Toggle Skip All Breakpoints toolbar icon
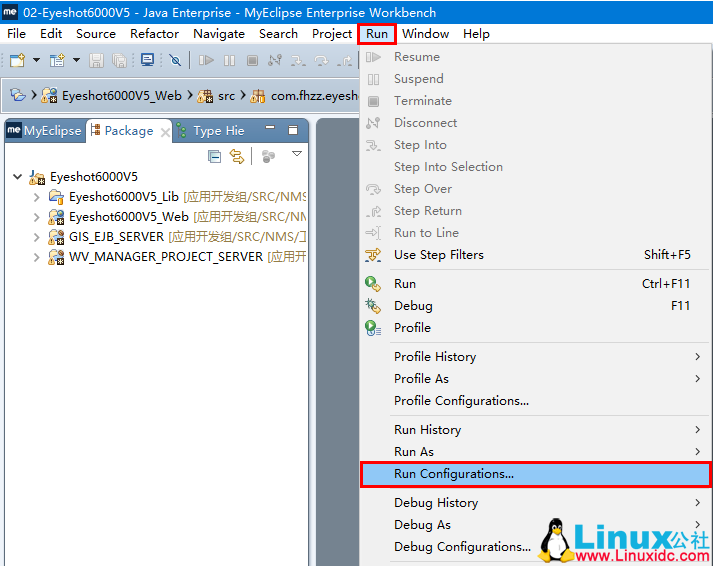Screen dimensions: 714x566 click(175, 60)
